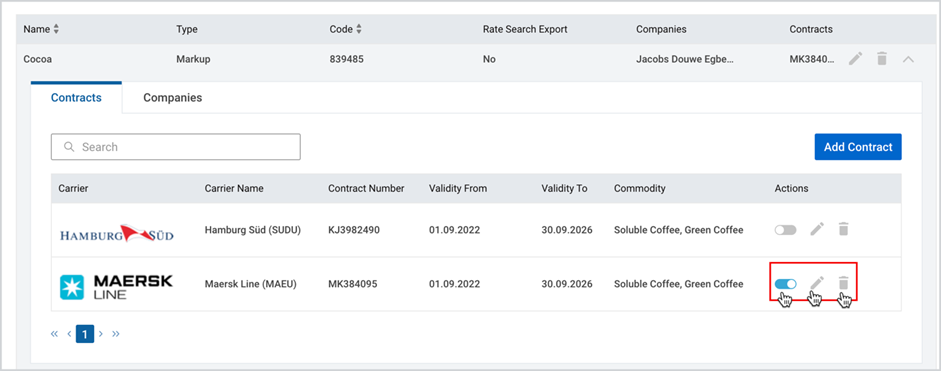Click the Jacobs Douwe Egbe... companies cell

(685, 59)
